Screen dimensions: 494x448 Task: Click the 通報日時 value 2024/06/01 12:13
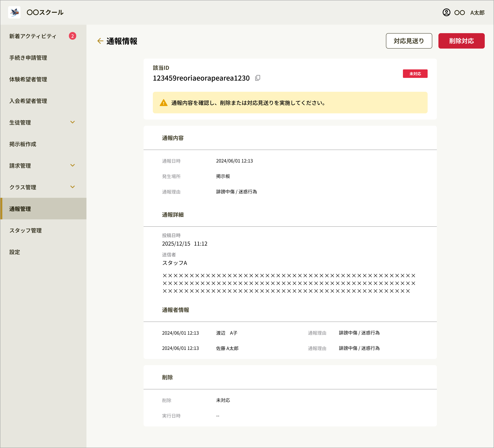234,161
